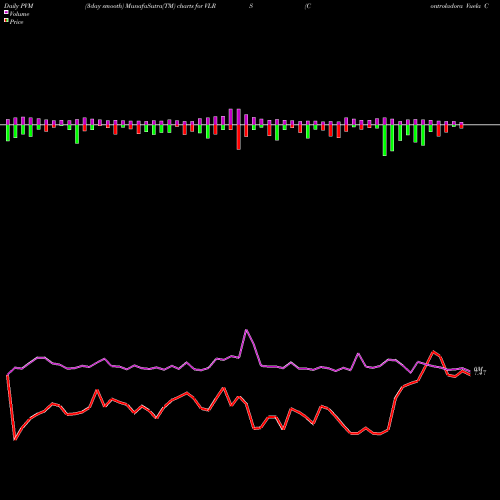This screenshot has height=500, width=500.
Task: Click the MunafaSutra(TM) charts title text
Action: point(151,6)
